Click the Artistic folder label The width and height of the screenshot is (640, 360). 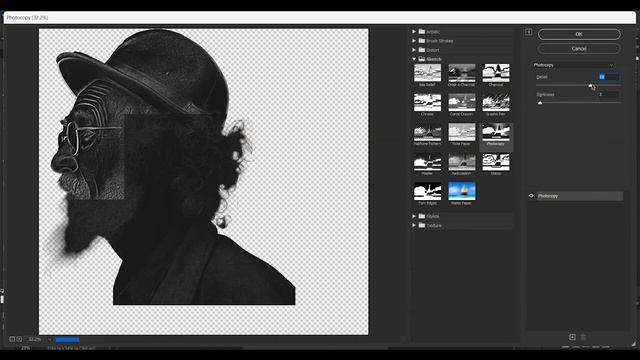(x=433, y=32)
